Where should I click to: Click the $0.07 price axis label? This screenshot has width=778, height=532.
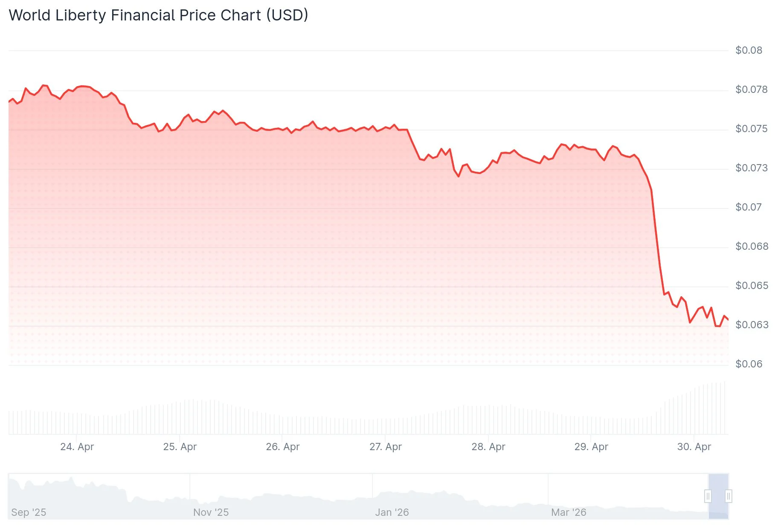749,207
